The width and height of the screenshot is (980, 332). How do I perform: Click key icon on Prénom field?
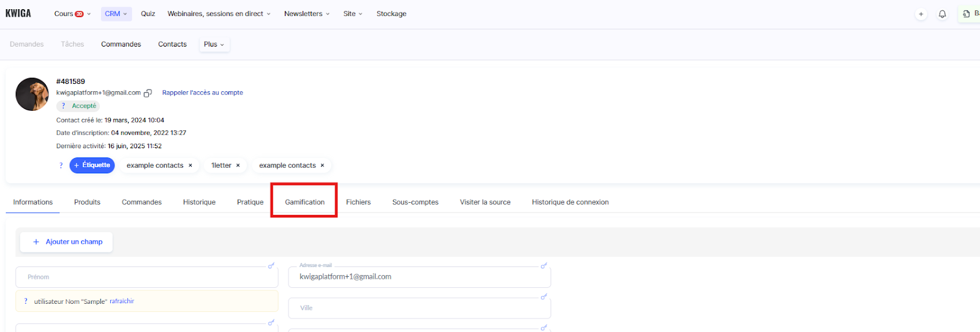(x=271, y=265)
